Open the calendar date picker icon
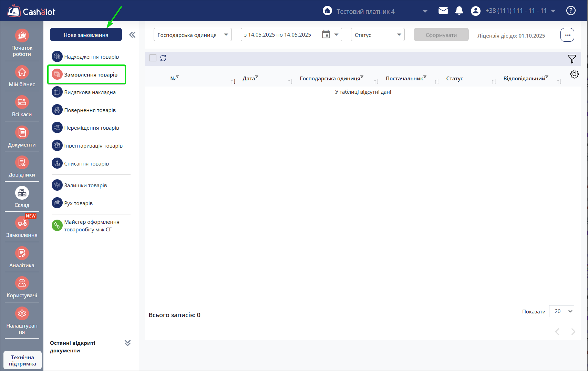The height and width of the screenshot is (371, 588). [326, 34]
